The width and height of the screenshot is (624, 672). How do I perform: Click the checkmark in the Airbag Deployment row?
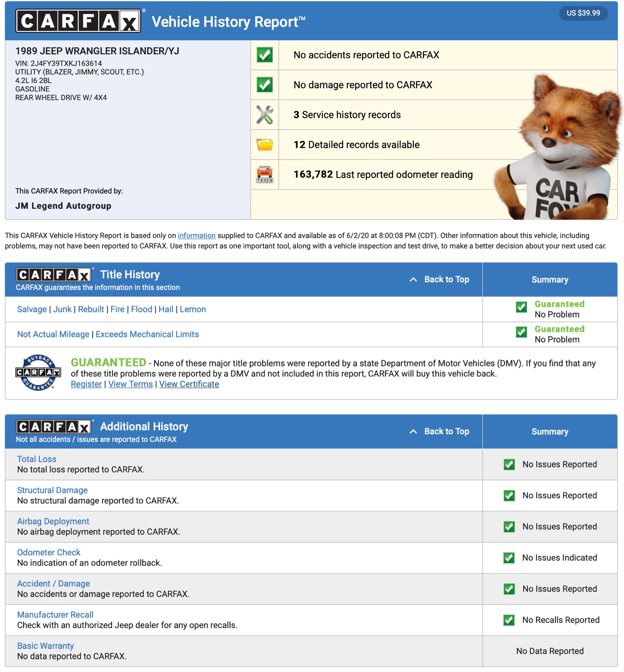(509, 527)
